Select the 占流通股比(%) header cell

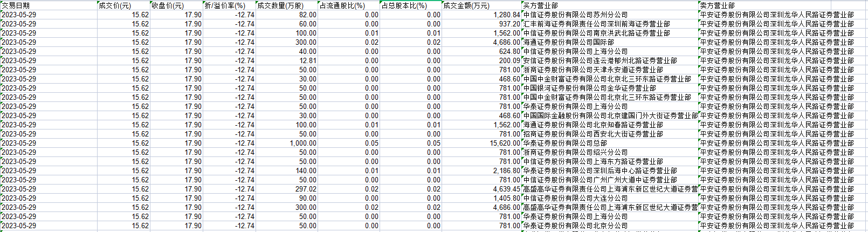click(349, 5)
